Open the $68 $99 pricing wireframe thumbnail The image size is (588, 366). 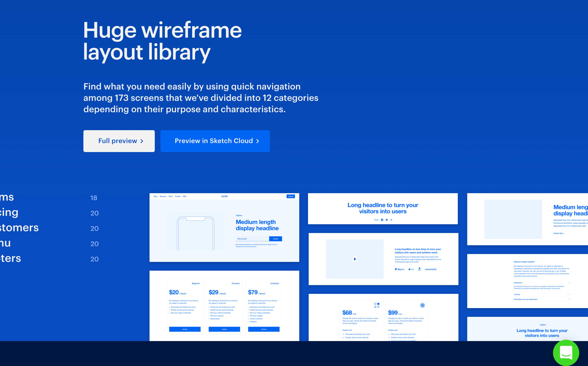click(x=384, y=318)
